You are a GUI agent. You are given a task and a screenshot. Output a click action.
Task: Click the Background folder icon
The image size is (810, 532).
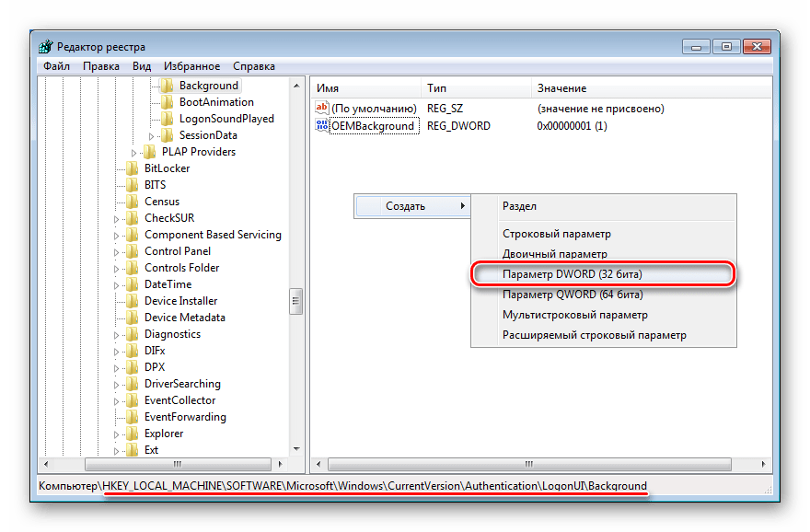pos(167,86)
